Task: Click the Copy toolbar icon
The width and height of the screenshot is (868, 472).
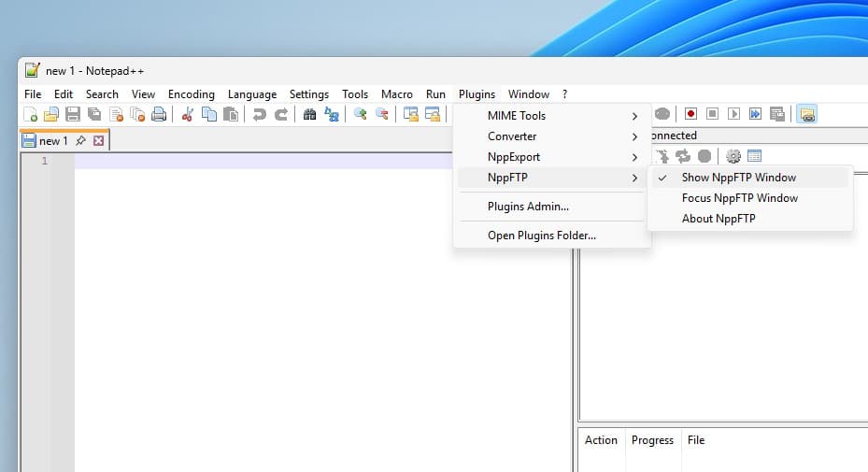Action: pos(209,114)
